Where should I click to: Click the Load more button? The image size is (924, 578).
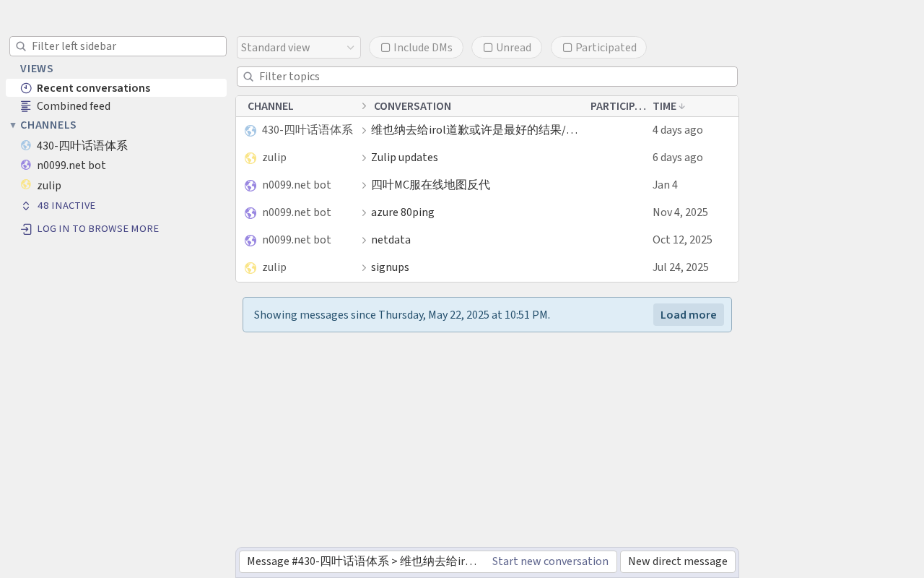[x=689, y=315]
